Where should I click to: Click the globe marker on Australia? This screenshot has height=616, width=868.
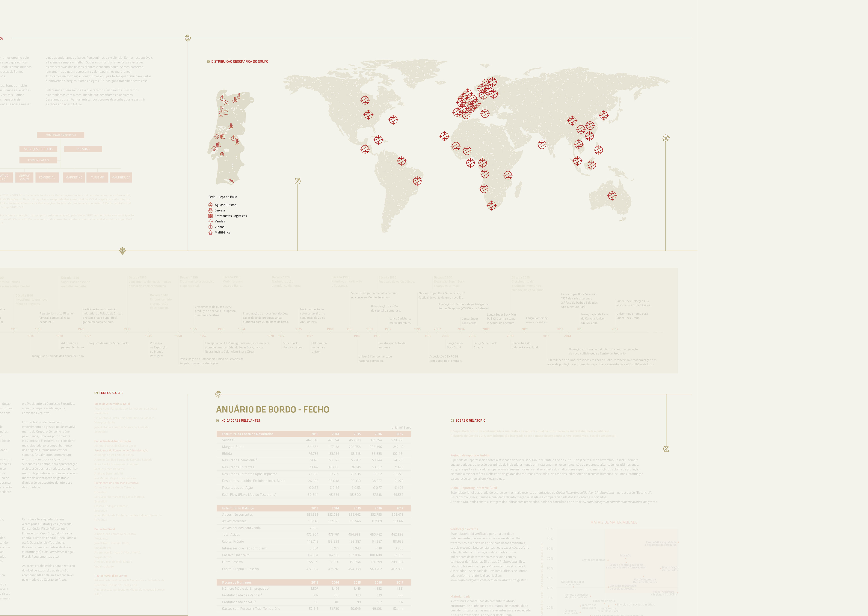(612, 196)
